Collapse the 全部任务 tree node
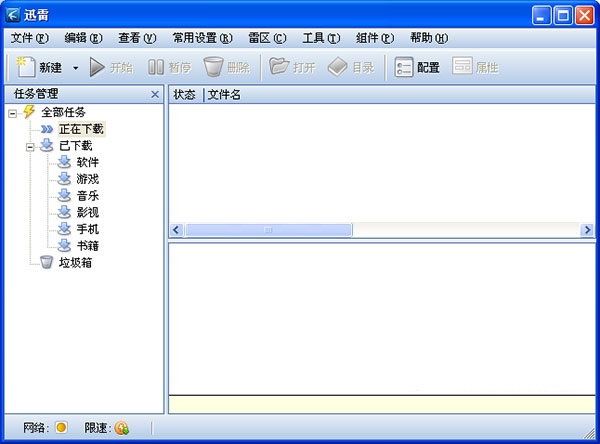 click(x=13, y=113)
